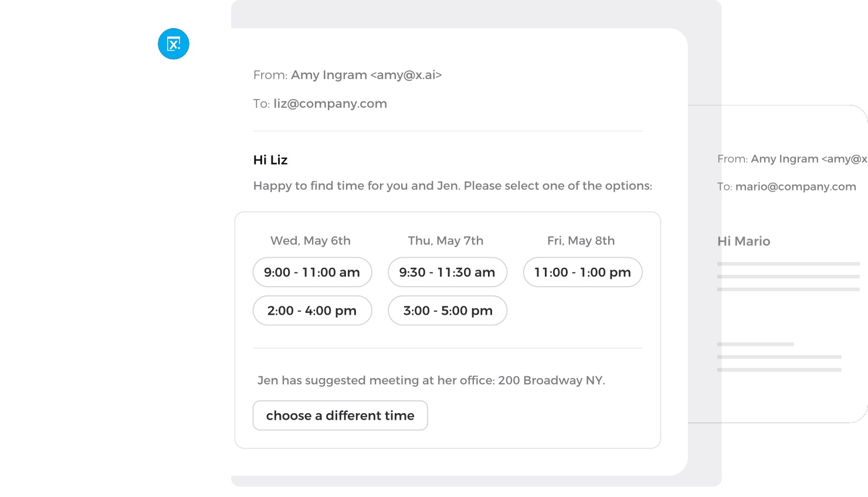The width and height of the screenshot is (868, 497).
Task: Click the blue x.ai logo icon
Action: [x=174, y=44]
